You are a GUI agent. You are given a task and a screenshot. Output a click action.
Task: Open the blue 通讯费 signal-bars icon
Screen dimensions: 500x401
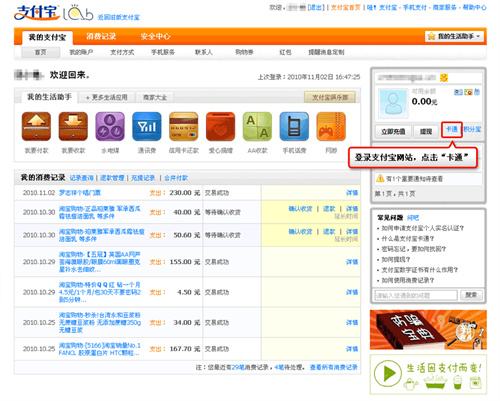(x=147, y=126)
